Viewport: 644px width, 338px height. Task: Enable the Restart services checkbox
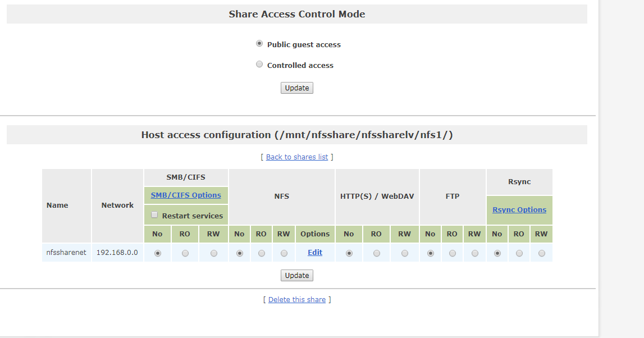pos(154,214)
